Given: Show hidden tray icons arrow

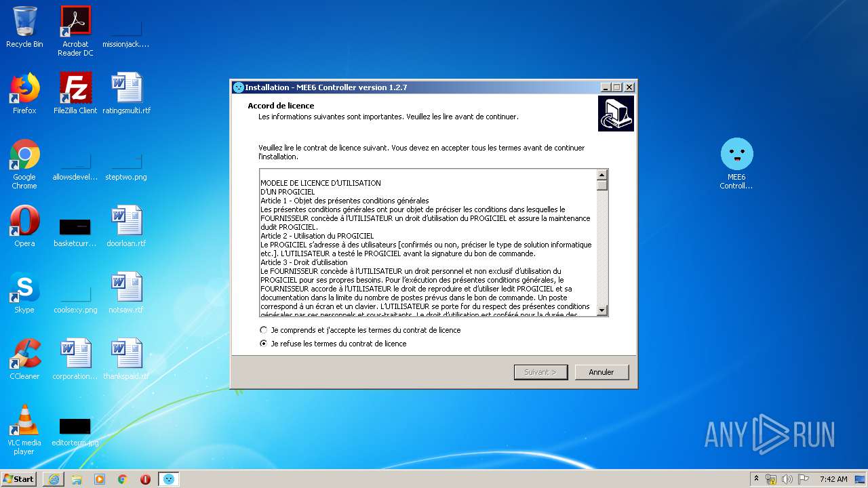Looking at the screenshot, I should point(757,479).
